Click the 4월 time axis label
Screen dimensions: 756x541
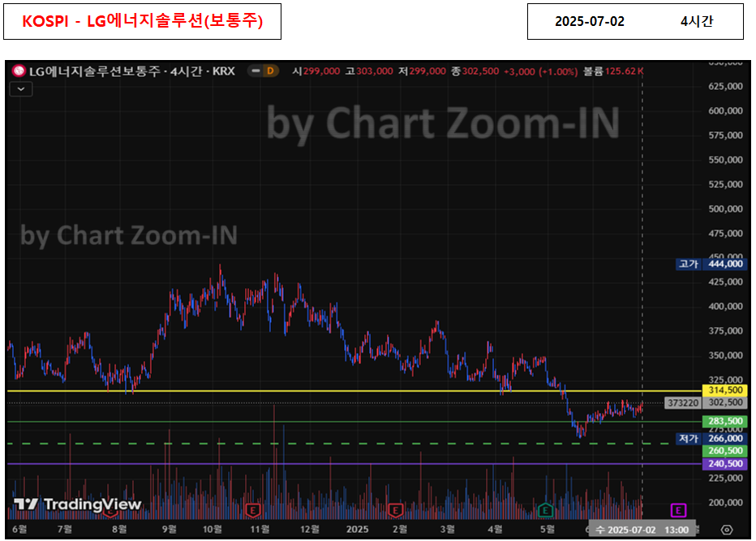tap(495, 530)
